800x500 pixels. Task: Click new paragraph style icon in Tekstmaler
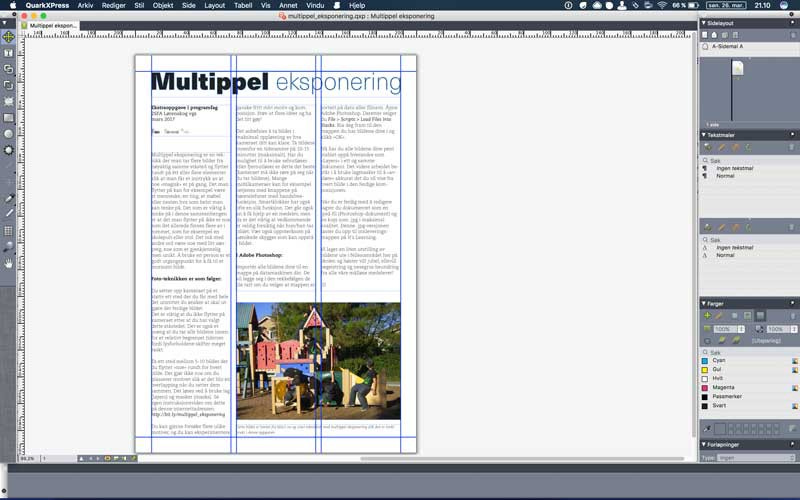[x=708, y=147]
